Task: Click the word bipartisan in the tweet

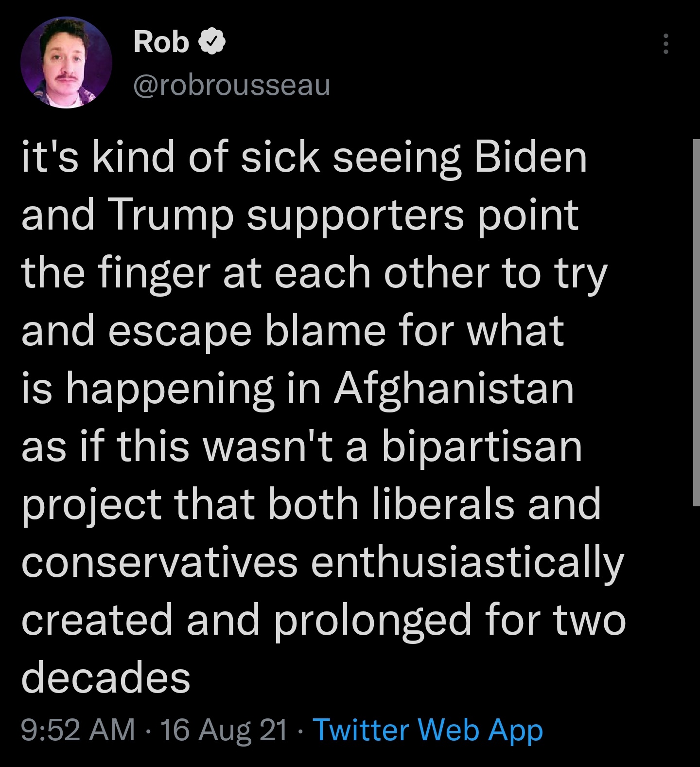Action: click(x=482, y=448)
